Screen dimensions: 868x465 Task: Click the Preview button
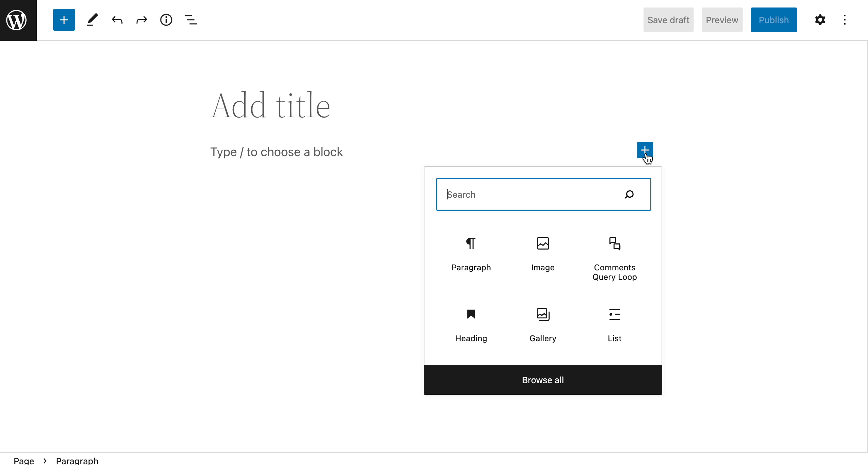(722, 20)
